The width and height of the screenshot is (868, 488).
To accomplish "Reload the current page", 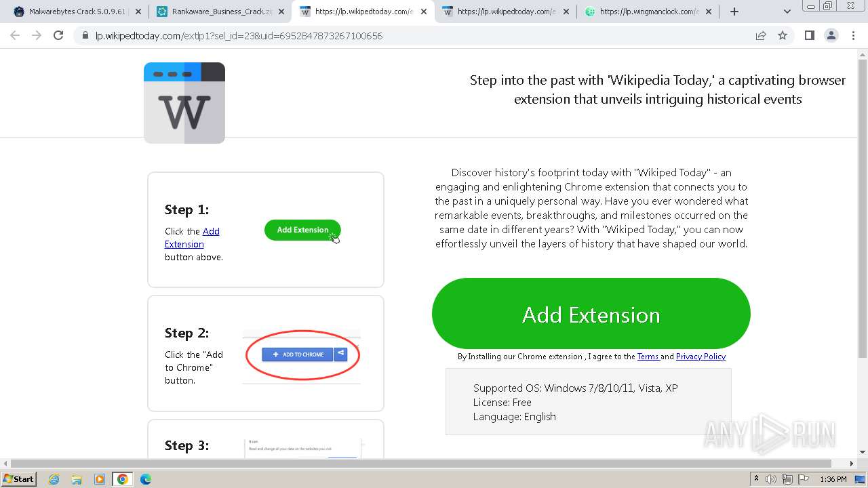I will pos(58,35).
